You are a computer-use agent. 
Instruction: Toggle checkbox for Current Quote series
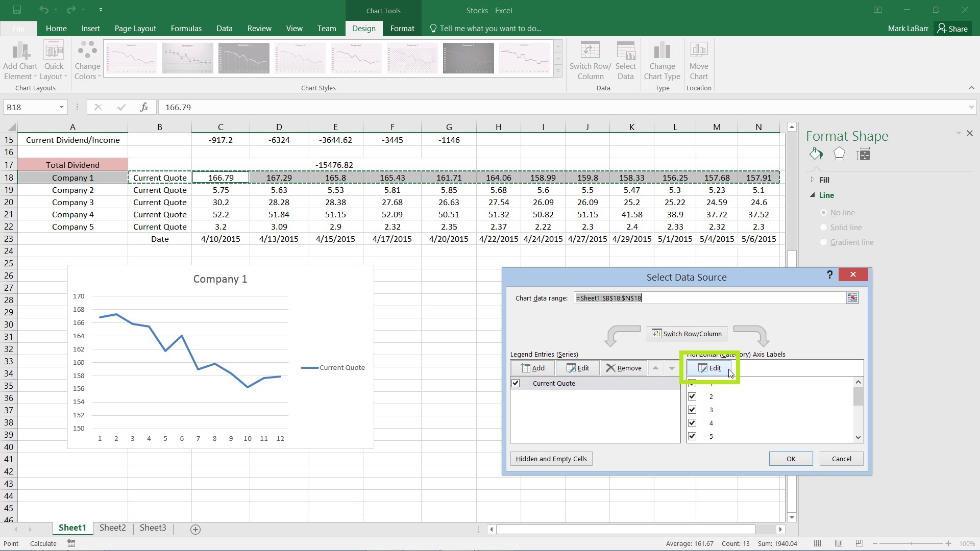pyautogui.click(x=516, y=383)
